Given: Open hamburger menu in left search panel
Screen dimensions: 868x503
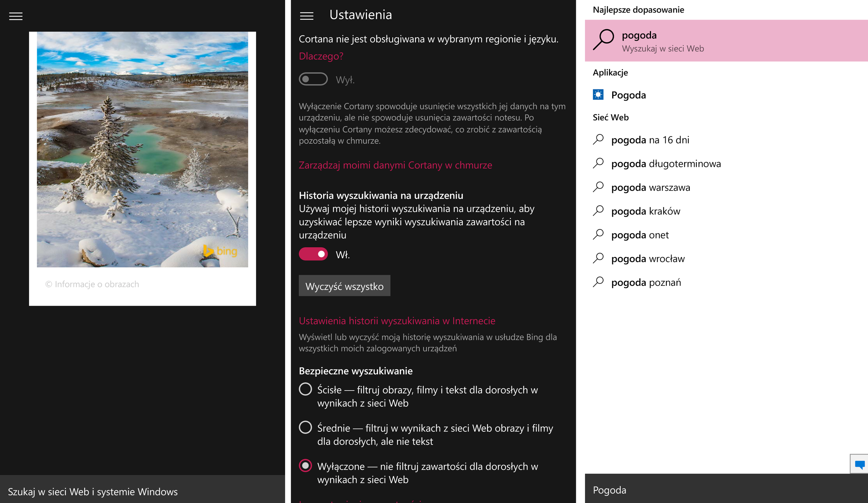Looking at the screenshot, I should pyautogui.click(x=16, y=16).
